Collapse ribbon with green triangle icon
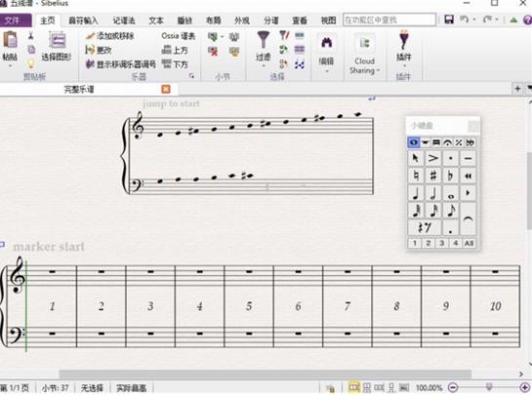 (x=513, y=20)
